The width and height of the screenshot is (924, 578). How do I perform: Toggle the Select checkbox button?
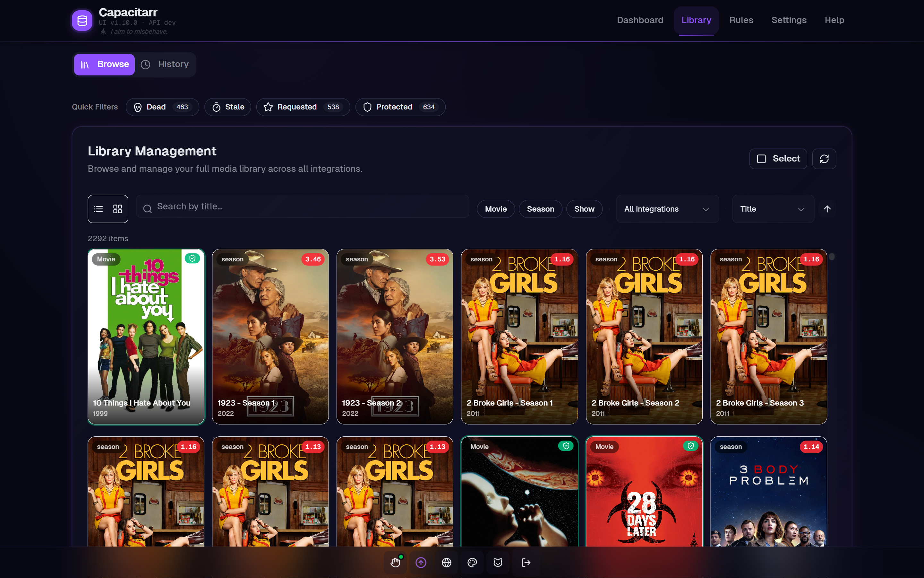[x=778, y=159]
